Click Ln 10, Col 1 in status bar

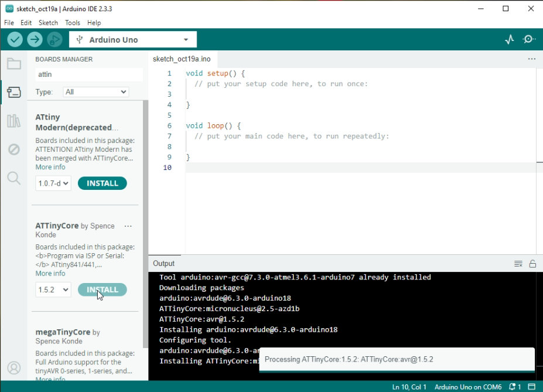click(x=409, y=387)
